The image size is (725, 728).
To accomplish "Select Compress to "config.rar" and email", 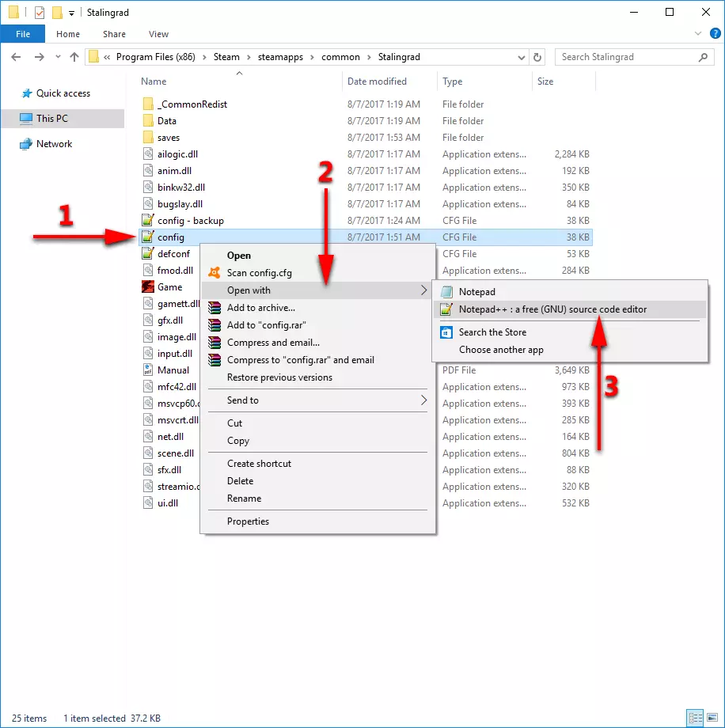I will 317,360.
